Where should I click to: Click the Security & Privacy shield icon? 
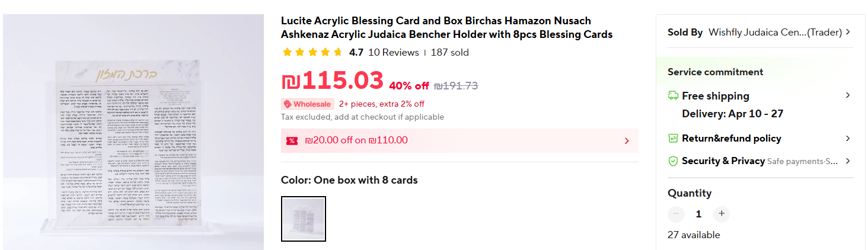pyautogui.click(x=673, y=161)
